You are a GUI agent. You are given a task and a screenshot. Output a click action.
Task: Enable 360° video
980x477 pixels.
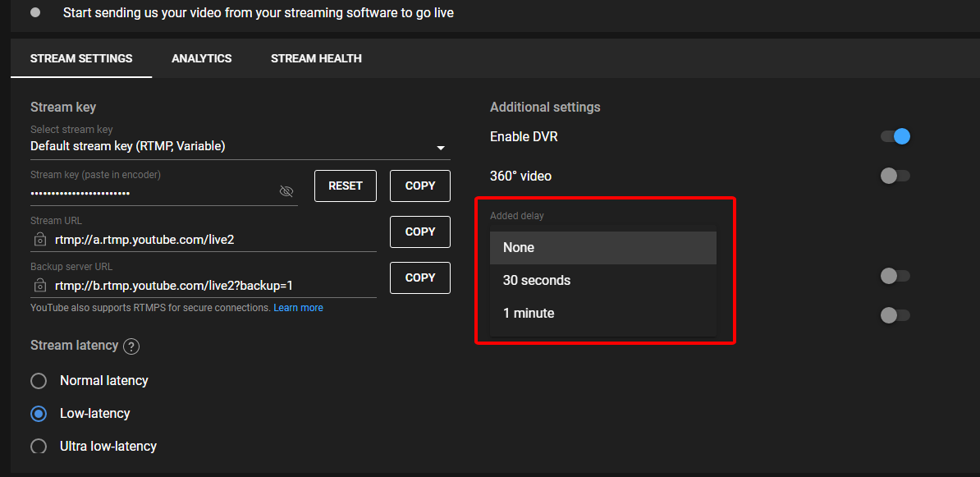click(x=895, y=176)
